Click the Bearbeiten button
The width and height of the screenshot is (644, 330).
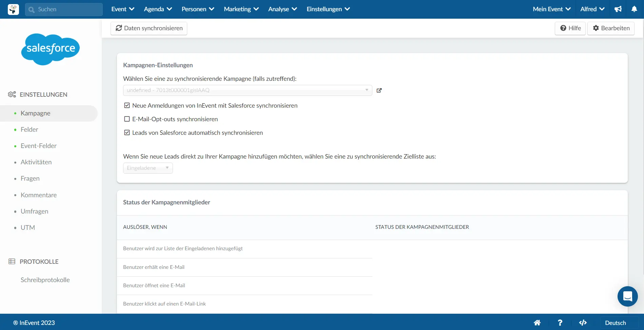tap(611, 28)
